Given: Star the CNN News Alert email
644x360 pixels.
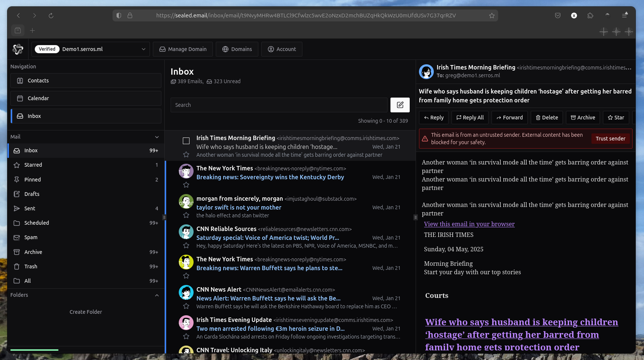Looking at the screenshot, I should pos(186,306).
